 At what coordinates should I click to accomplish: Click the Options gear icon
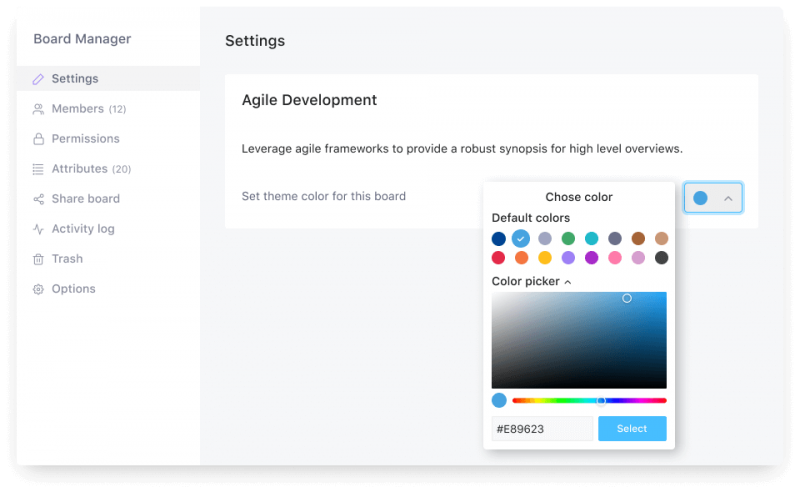[38, 289]
